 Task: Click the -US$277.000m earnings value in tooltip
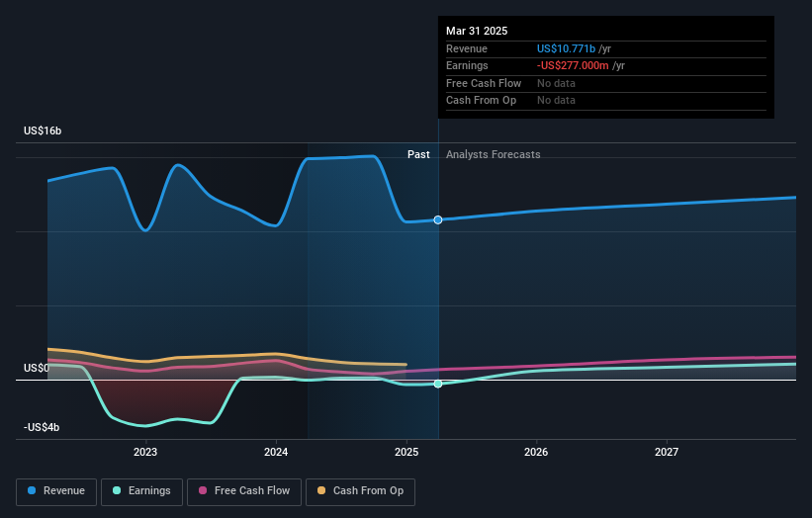pyautogui.click(x=573, y=65)
